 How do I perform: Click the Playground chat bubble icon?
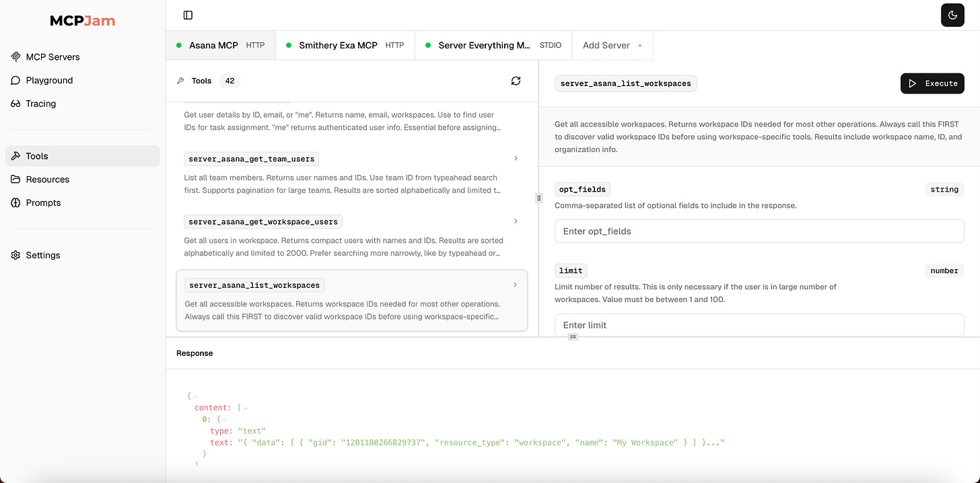(x=15, y=80)
